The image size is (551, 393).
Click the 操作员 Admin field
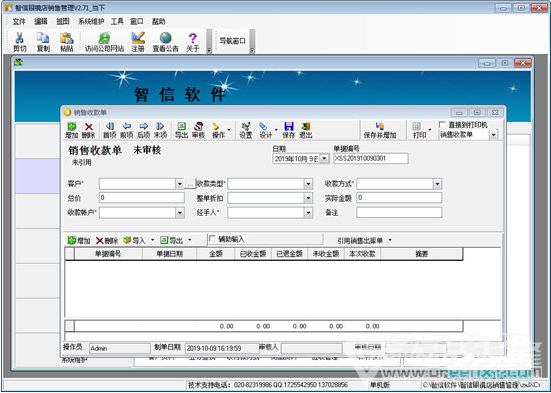point(119,348)
